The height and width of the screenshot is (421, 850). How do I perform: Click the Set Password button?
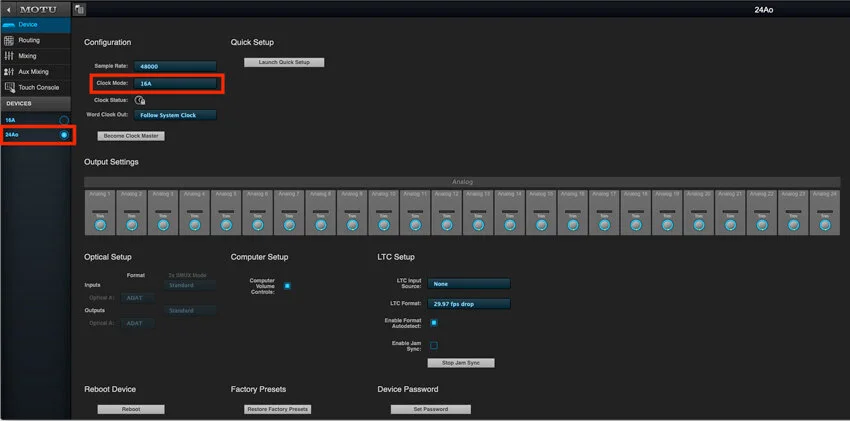[x=430, y=410]
